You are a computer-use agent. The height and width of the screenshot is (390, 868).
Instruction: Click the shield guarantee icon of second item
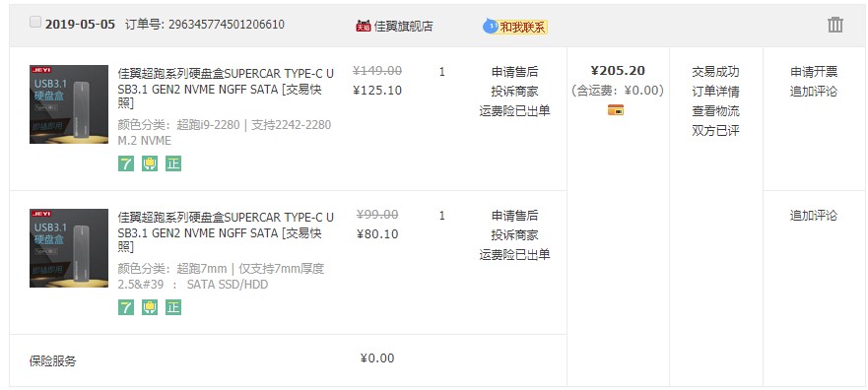point(150,307)
